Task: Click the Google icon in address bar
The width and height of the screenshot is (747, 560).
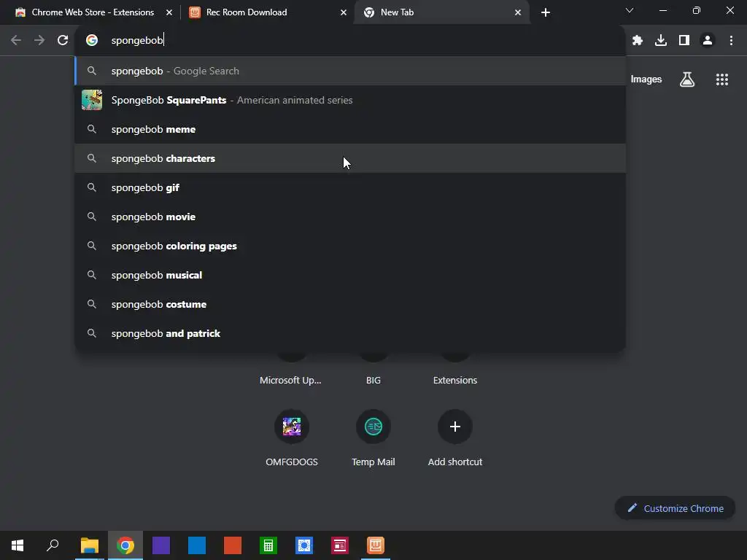Action: (92, 41)
